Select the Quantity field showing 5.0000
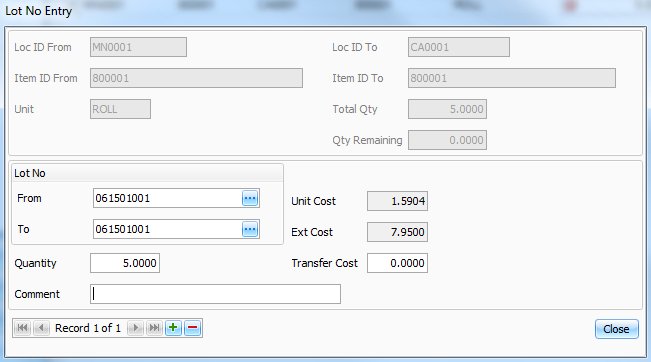Screen dimensions: 651x362 [125, 263]
